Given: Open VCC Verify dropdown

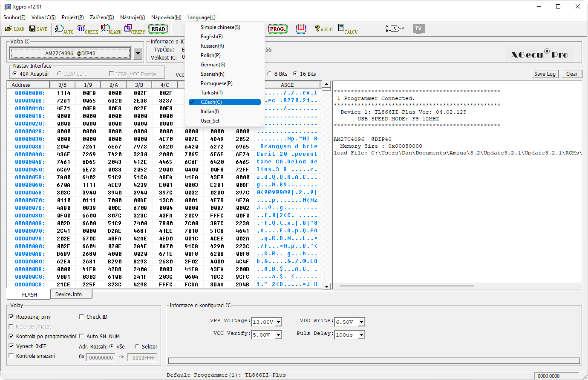Looking at the screenshot, I should click(278, 335).
